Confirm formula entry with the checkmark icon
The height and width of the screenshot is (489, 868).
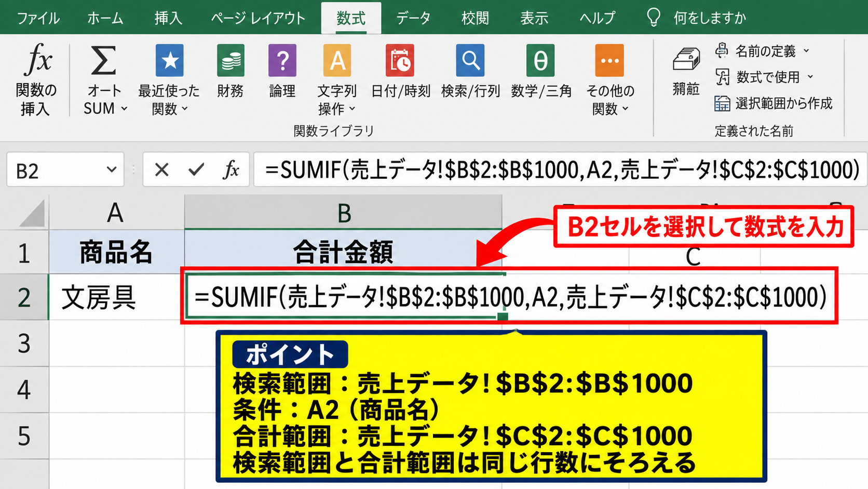[196, 169]
